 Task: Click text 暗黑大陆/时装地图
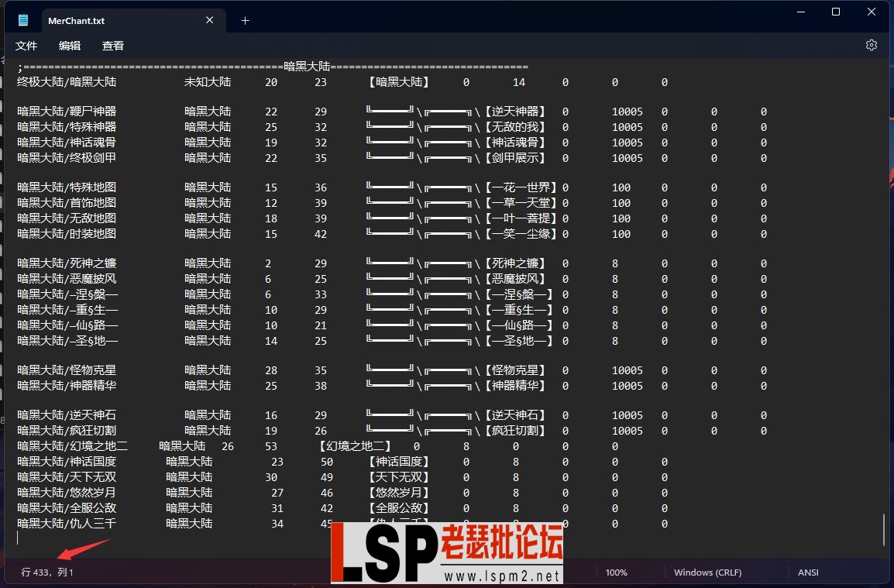(67, 233)
